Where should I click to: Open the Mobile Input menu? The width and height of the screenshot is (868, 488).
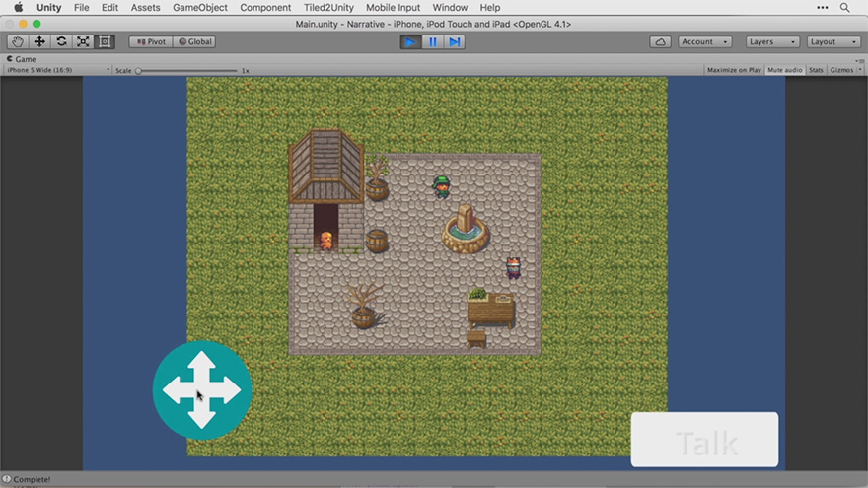[x=393, y=7]
